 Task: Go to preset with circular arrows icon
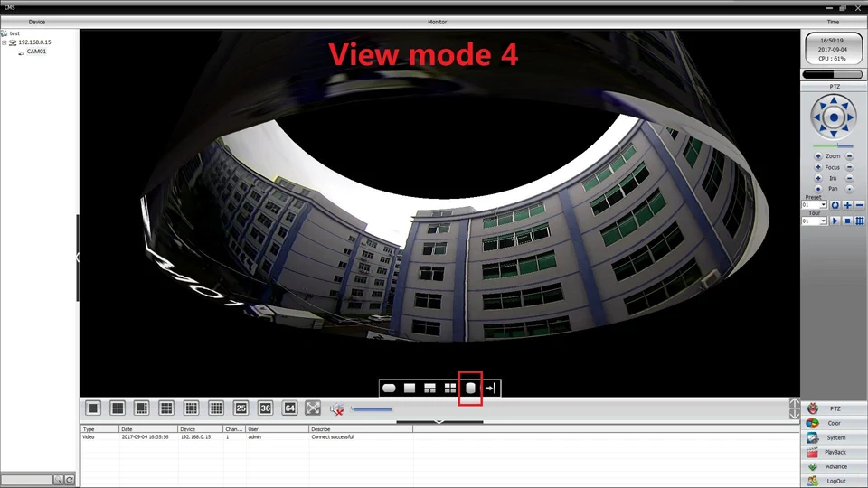[x=835, y=205]
